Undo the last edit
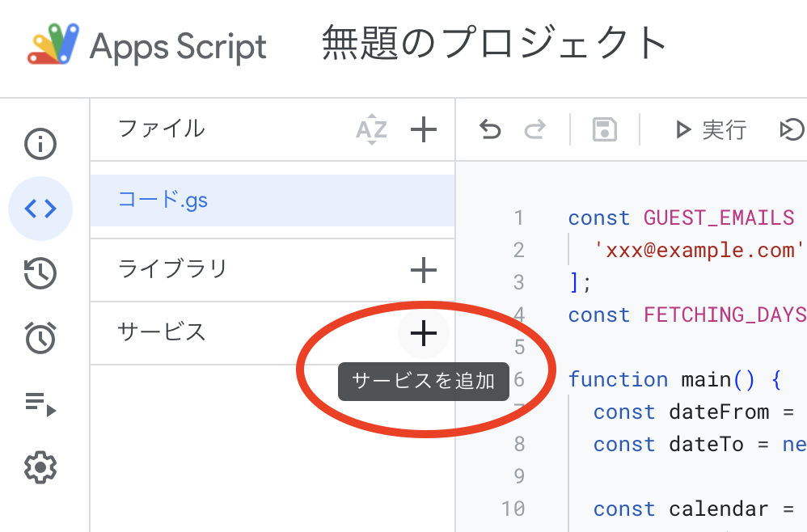Screen dimensions: 807x532 point(489,129)
